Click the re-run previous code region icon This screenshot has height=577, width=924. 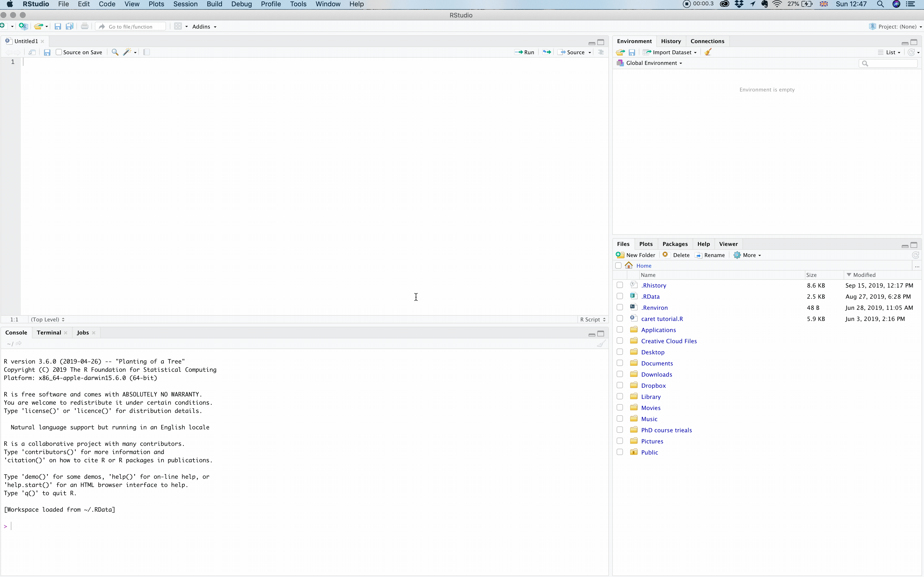click(547, 52)
